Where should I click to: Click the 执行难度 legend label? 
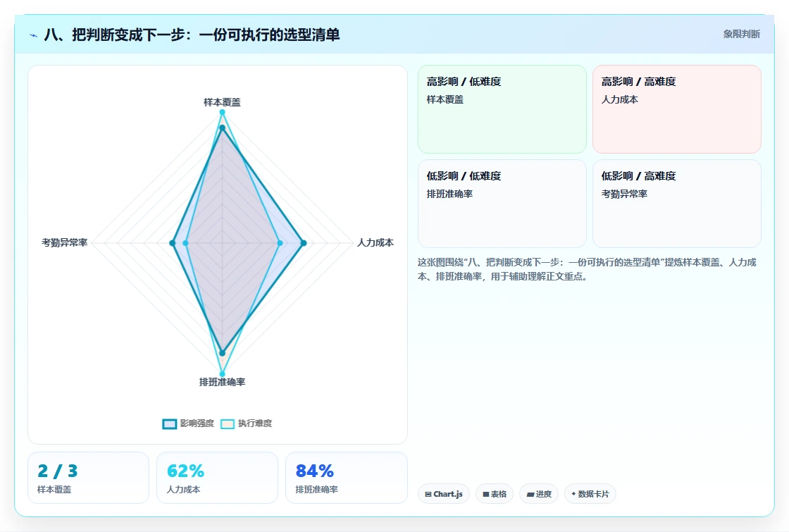255,423
